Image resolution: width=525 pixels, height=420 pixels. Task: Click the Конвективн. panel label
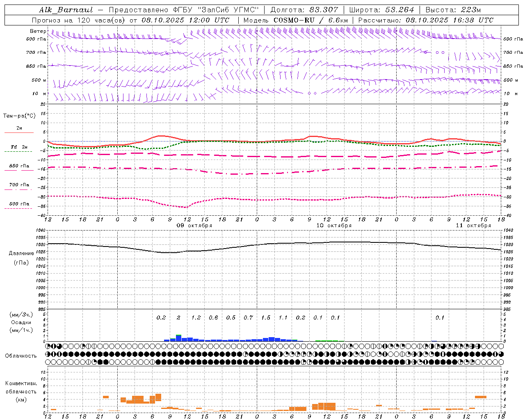21,383
